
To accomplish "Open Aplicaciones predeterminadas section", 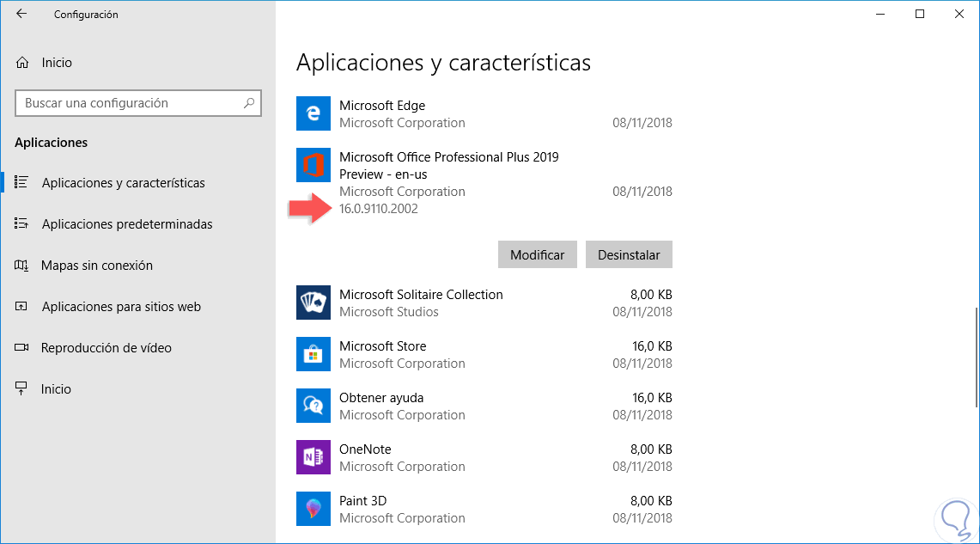I will (x=126, y=224).
